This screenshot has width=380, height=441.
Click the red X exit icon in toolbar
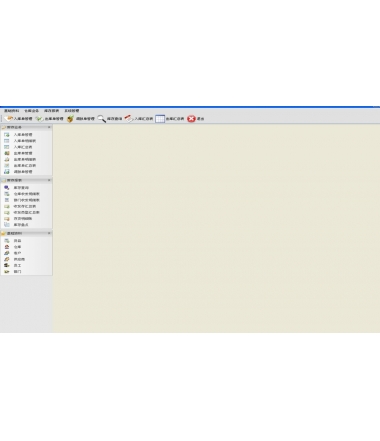tap(191, 119)
